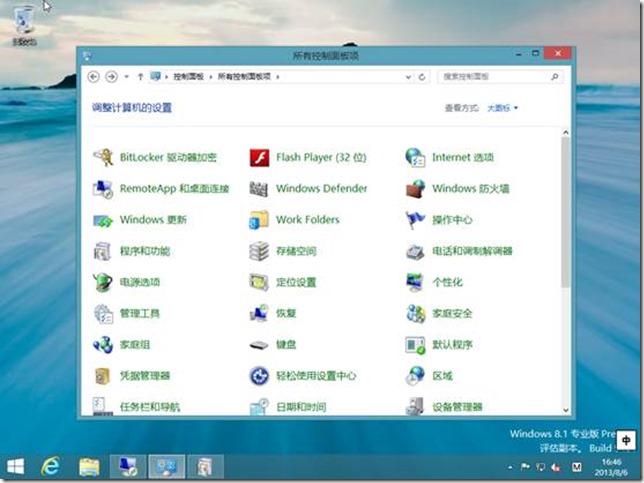This screenshot has width=644, height=483.
Task: Open the 键盘 keyboard icon
Action: point(259,345)
